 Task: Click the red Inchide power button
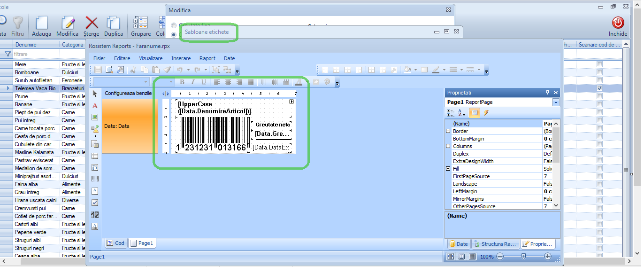click(x=618, y=26)
